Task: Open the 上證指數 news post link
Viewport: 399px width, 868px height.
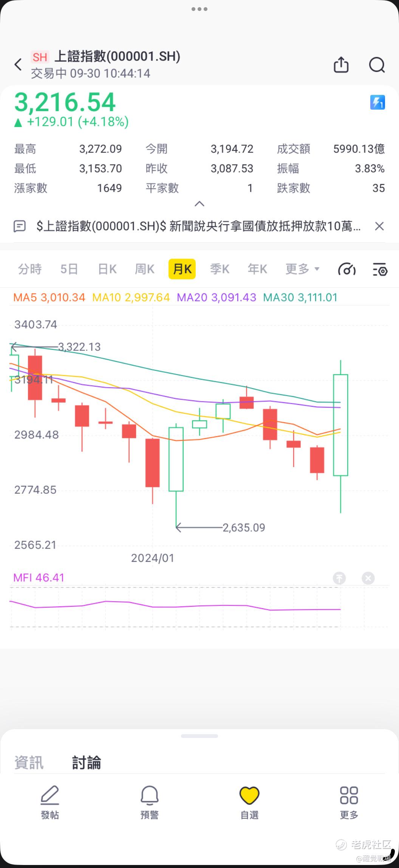Action: [x=198, y=226]
